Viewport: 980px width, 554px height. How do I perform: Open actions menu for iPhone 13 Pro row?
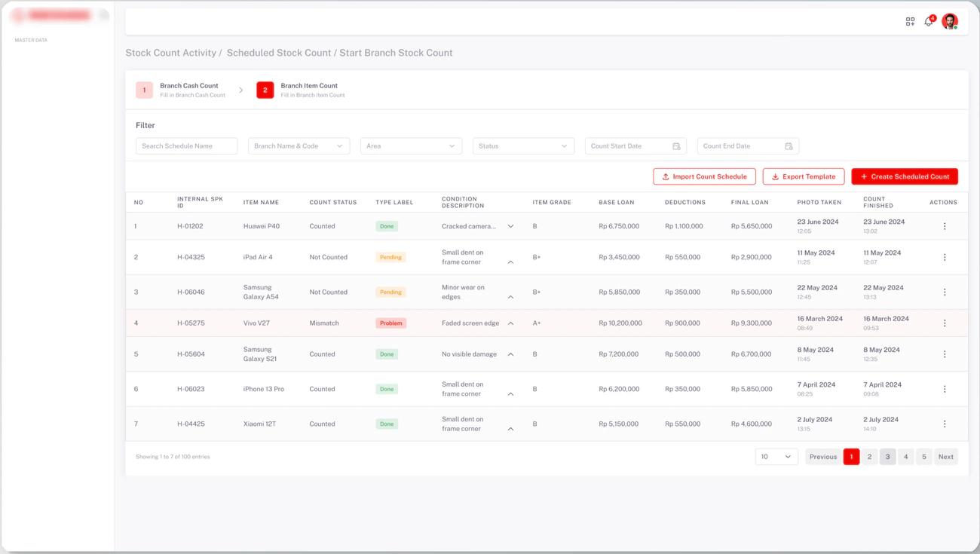click(x=945, y=389)
